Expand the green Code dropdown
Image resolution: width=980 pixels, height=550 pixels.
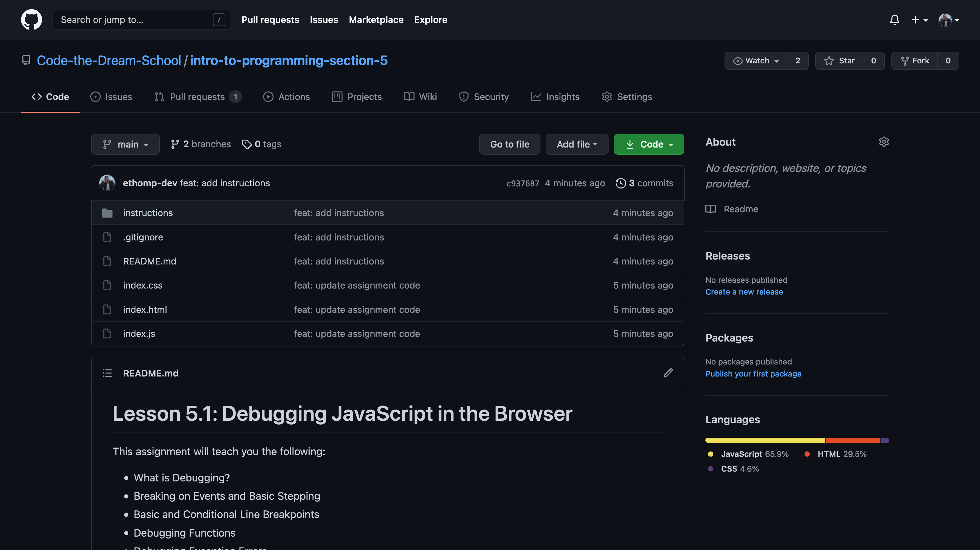tap(649, 144)
